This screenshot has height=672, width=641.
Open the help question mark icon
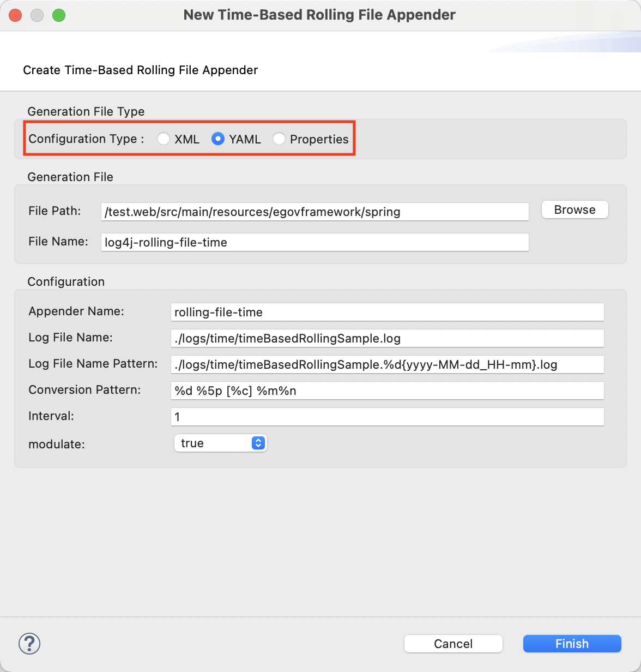point(29,644)
